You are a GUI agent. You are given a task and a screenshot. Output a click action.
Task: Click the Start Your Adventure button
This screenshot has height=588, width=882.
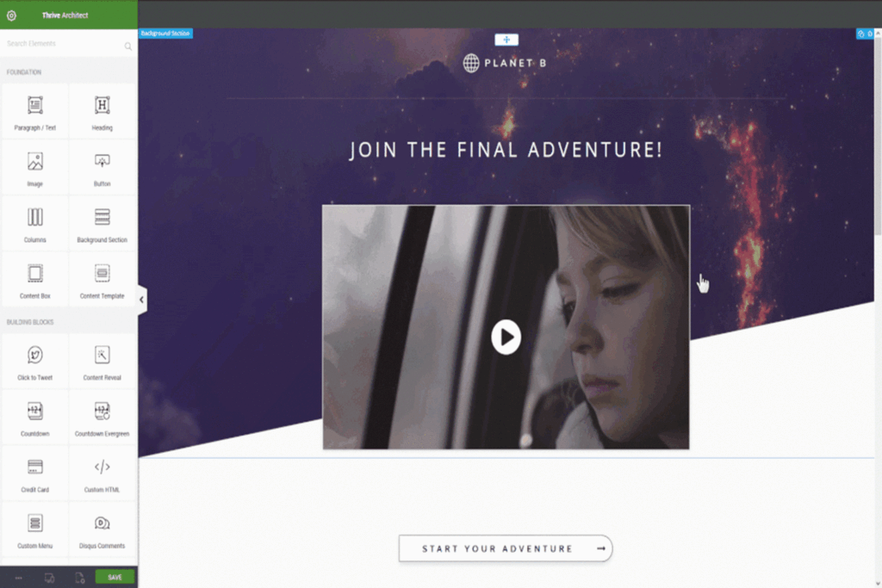[x=506, y=548]
